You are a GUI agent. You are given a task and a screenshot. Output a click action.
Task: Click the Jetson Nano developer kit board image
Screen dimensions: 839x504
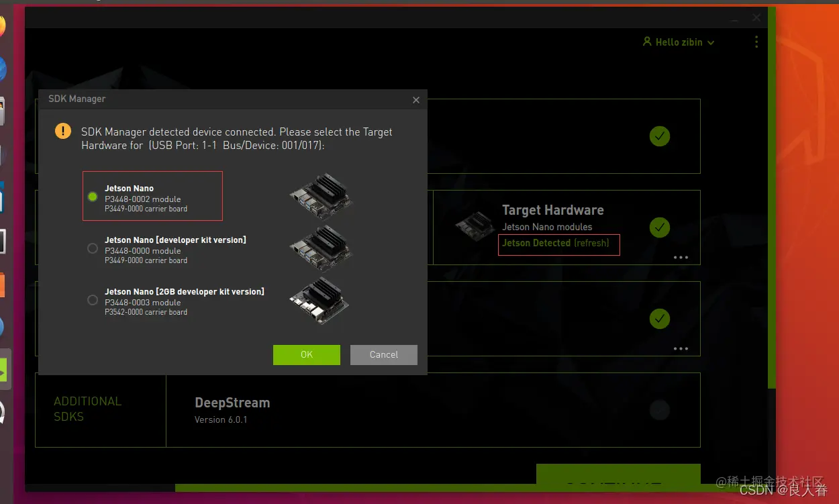[x=322, y=247]
